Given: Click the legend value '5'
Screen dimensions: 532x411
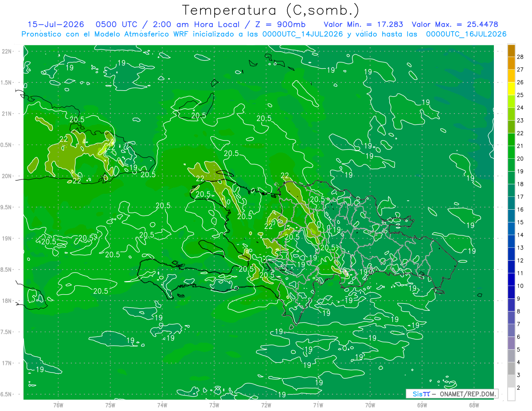Looking at the screenshot, I should [x=519, y=350].
